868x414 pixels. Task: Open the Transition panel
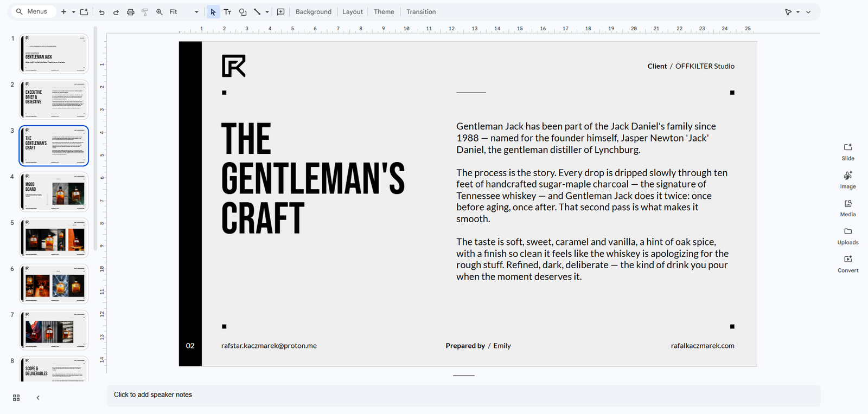pos(421,12)
